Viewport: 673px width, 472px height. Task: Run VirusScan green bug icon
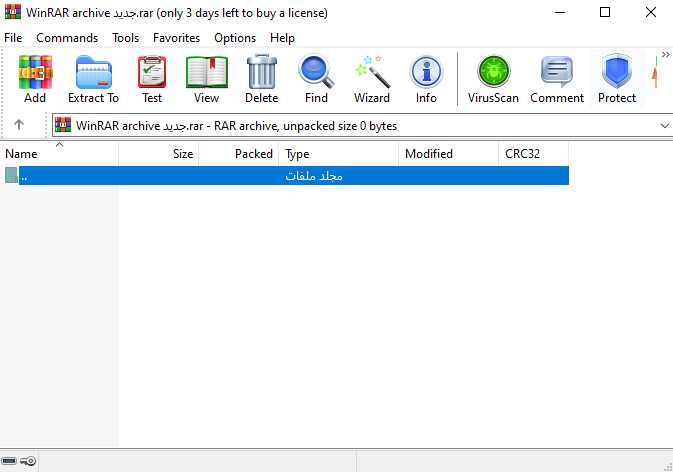coord(494,71)
